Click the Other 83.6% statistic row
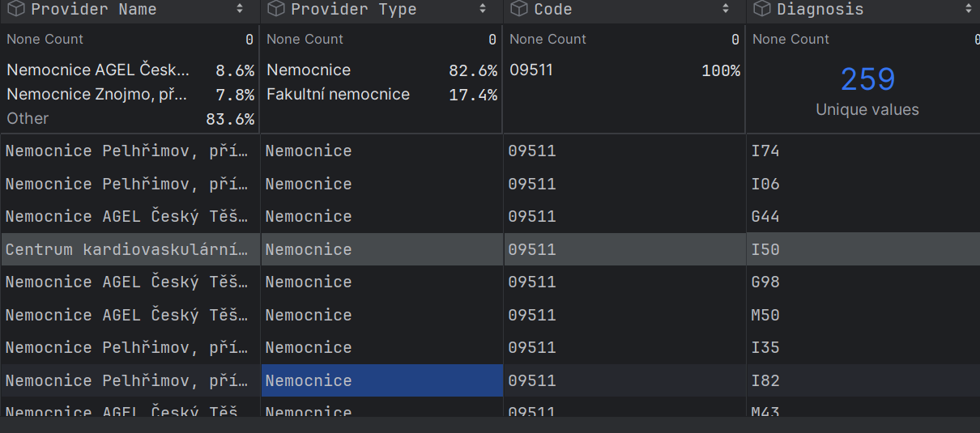The width and height of the screenshot is (980, 433). [130, 119]
